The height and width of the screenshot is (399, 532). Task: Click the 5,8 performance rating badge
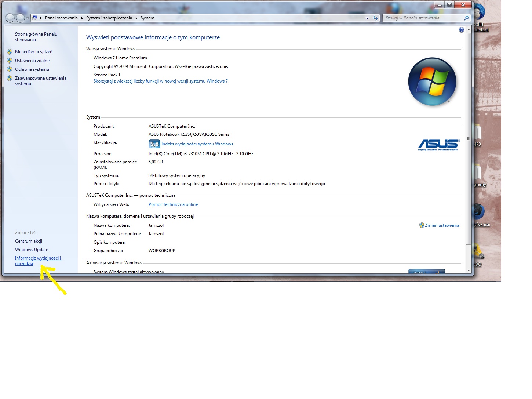[154, 144]
